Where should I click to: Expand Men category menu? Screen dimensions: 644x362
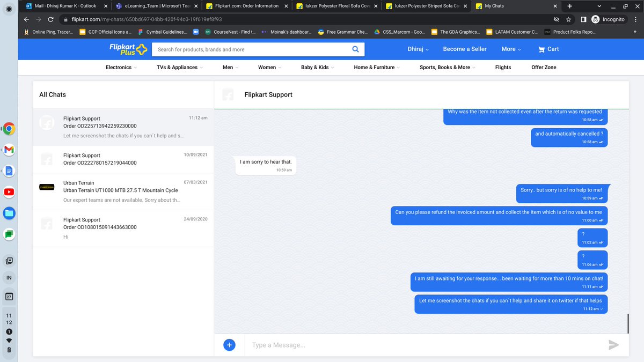pos(231,68)
